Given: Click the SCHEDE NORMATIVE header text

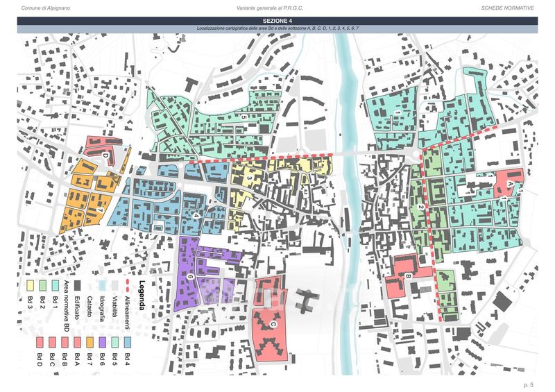Looking at the screenshot, I should pos(508,7).
